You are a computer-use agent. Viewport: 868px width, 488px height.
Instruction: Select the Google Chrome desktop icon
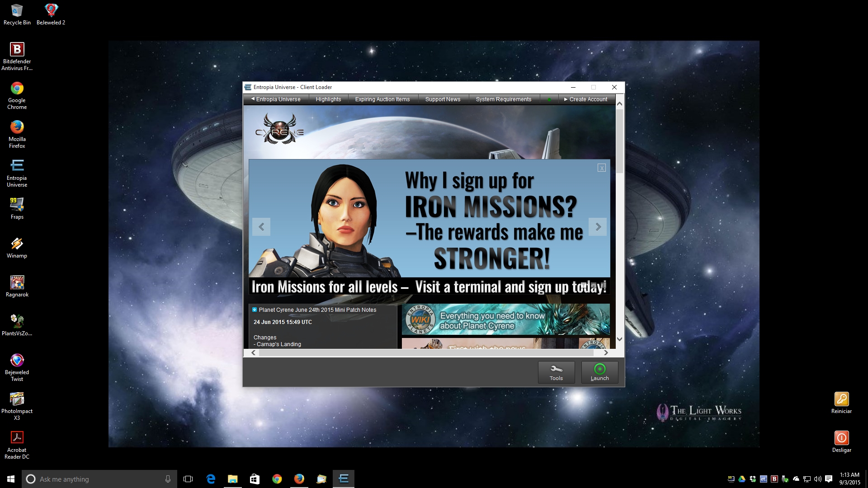(17, 95)
